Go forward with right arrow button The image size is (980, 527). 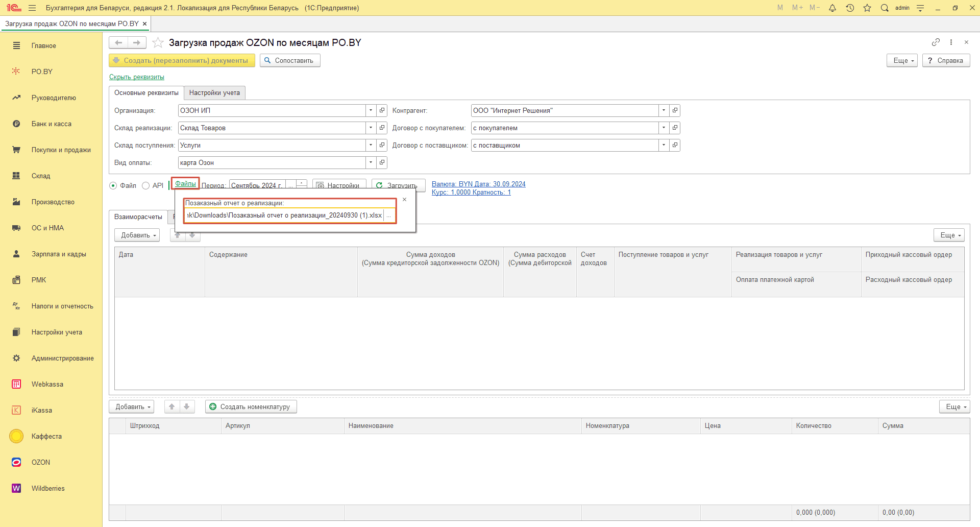(x=137, y=42)
